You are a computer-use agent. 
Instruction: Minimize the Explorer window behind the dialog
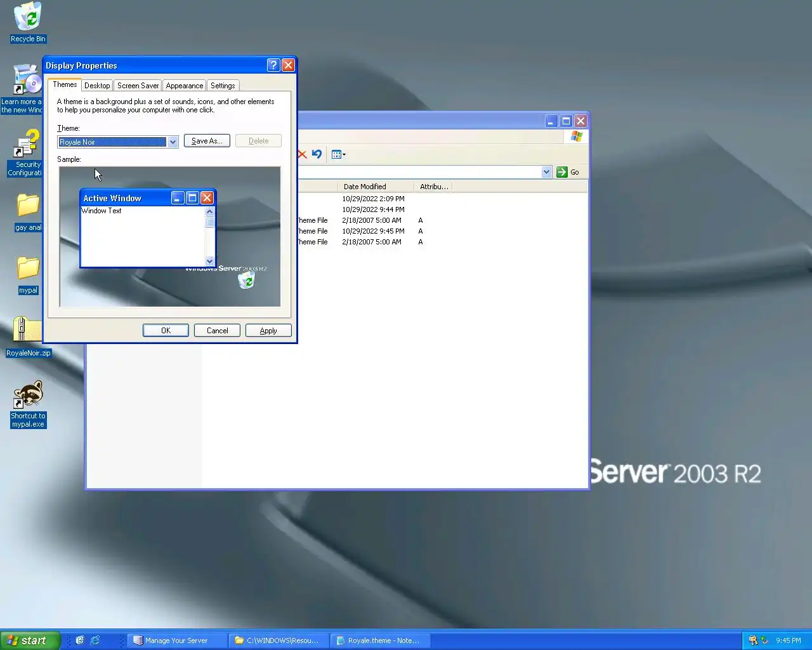click(x=551, y=121)
